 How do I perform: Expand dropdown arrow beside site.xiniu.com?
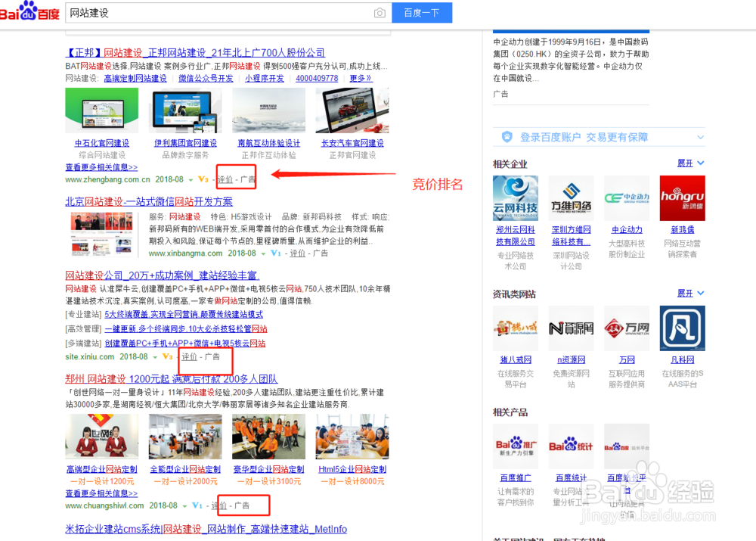tap(155, 358)
